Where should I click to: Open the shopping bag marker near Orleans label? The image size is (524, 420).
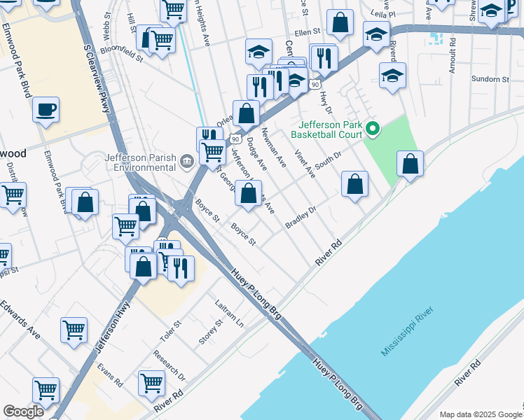pyautogui.click(x=247, y=115)
